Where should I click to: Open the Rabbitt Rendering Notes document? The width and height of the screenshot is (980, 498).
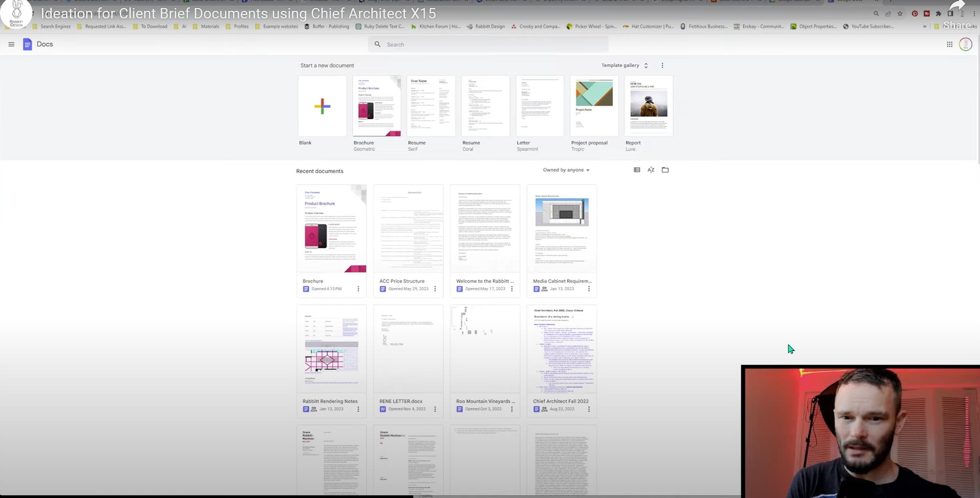click(331, 350)
